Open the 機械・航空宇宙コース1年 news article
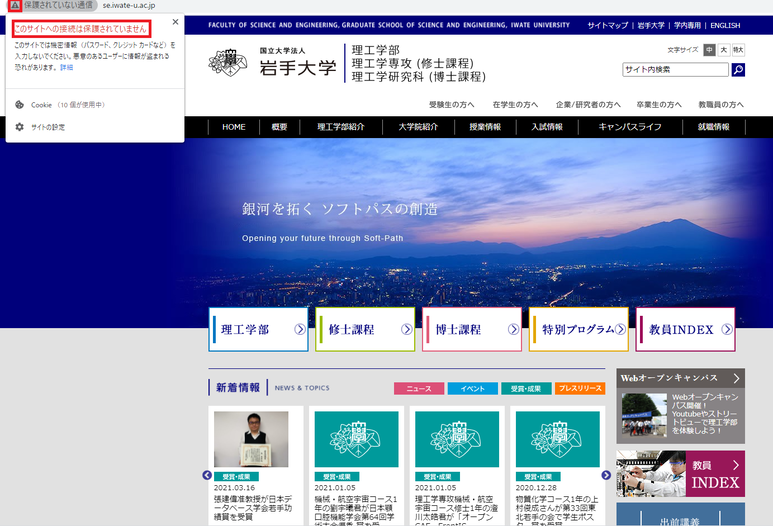 click(x=355, y=510)
